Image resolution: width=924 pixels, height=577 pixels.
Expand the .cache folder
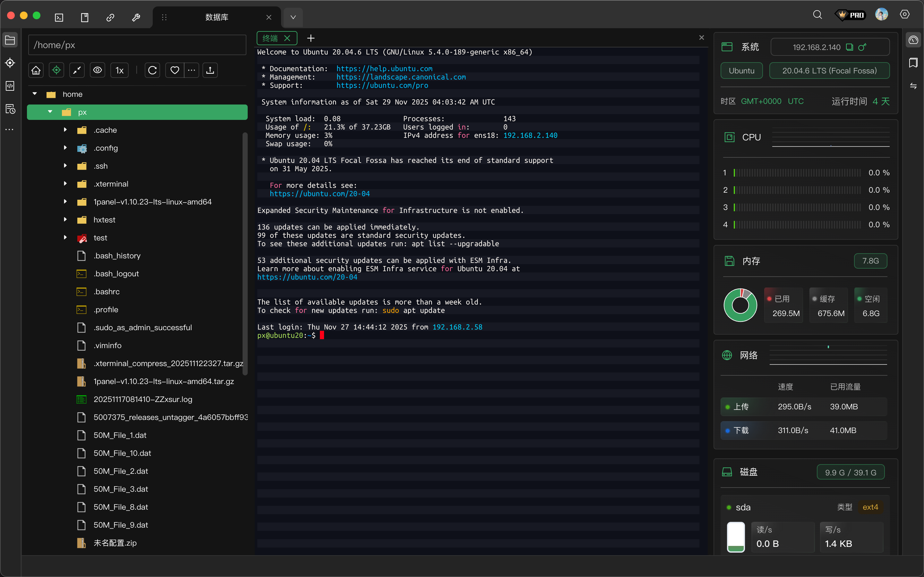click(65, 130)
